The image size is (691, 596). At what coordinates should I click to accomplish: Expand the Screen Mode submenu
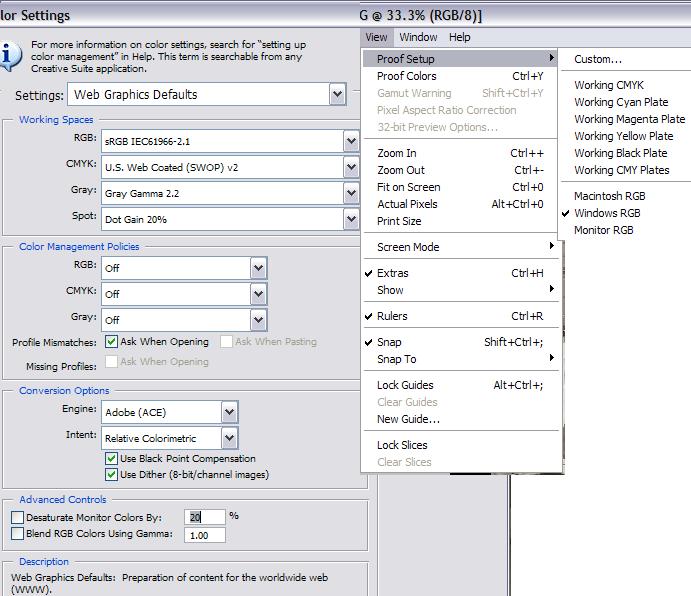460,247
